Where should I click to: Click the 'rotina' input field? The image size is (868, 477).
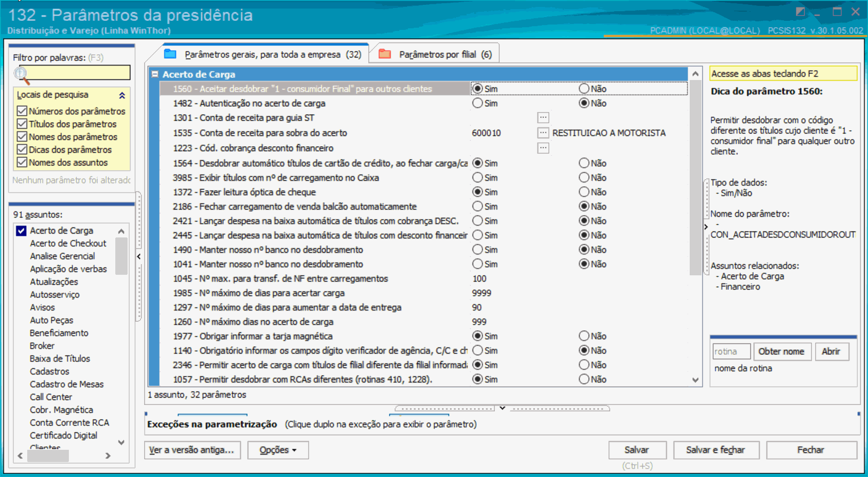pos(731,352)
